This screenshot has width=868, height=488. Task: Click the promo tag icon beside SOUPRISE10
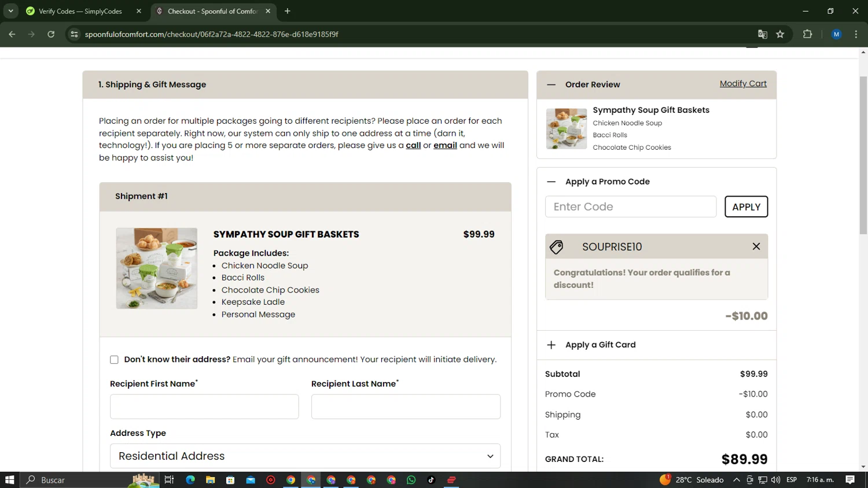click(557, 247)
